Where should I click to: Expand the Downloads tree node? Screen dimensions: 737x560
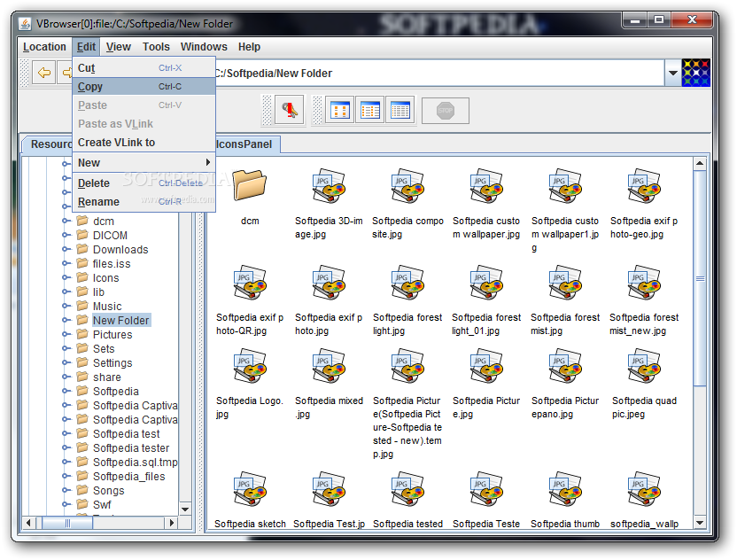pos(66,249)
